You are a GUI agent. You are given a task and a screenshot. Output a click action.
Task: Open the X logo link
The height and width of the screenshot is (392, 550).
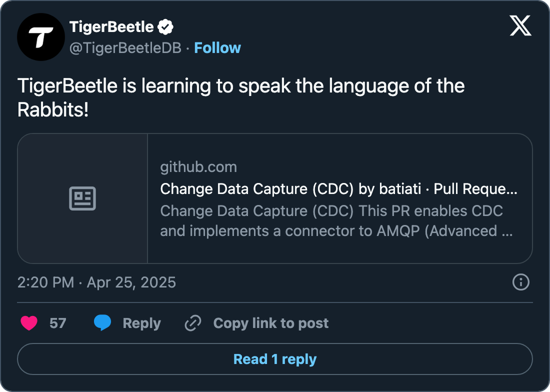[520, 25]
